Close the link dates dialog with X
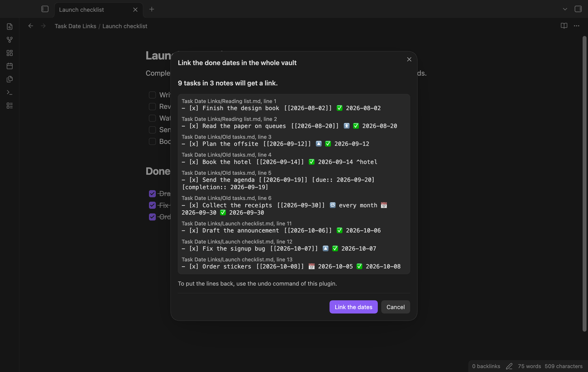Screen dimensions: 588x372 (x=409, y=59)
